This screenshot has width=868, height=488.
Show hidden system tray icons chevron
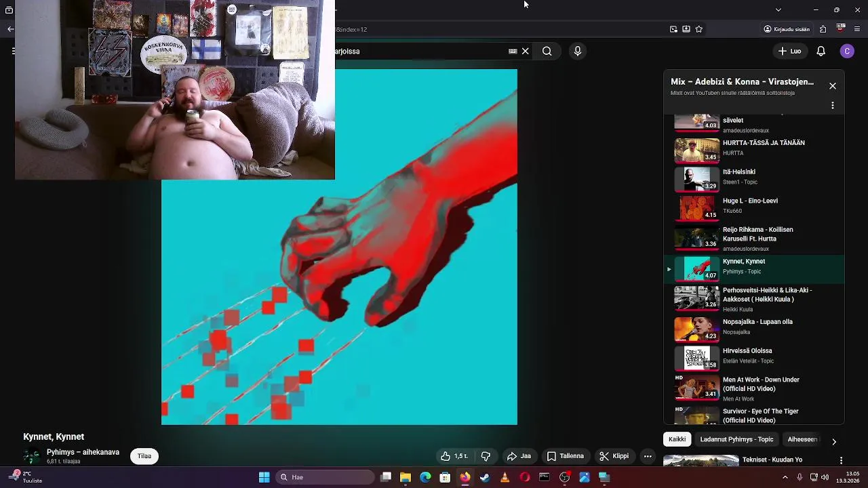pos(785,477)
